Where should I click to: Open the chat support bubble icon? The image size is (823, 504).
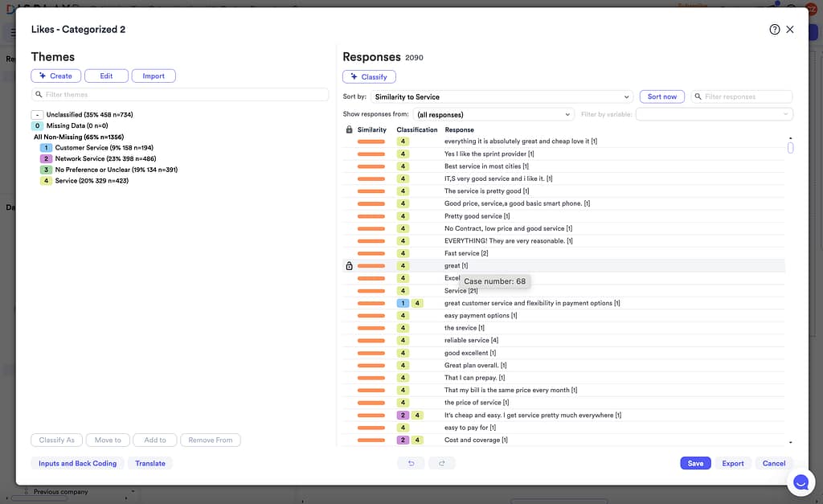(x=800, y=482)
